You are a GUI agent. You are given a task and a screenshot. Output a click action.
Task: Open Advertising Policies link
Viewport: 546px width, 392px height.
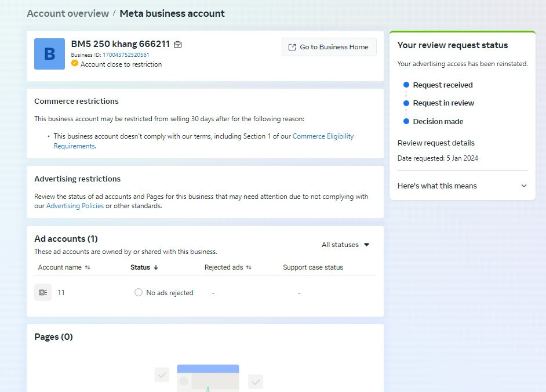click(75, 206)
